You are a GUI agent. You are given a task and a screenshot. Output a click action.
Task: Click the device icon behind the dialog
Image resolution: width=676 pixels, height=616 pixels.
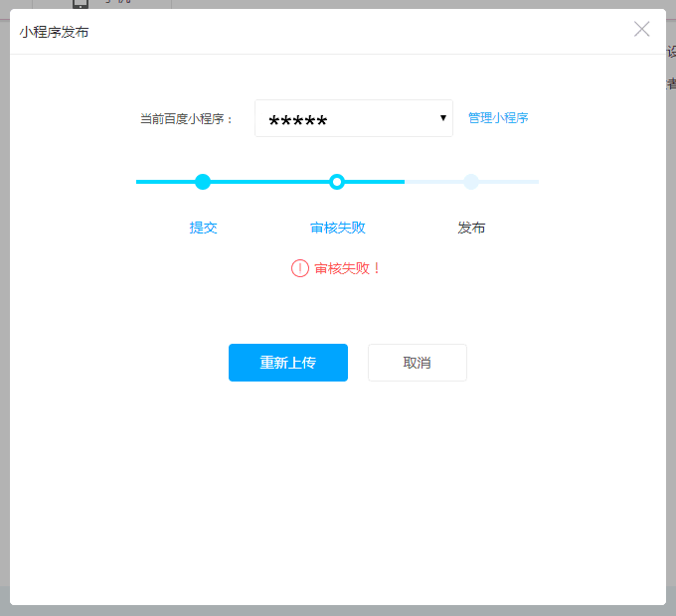pyautogui.click(x=82, y=4)
